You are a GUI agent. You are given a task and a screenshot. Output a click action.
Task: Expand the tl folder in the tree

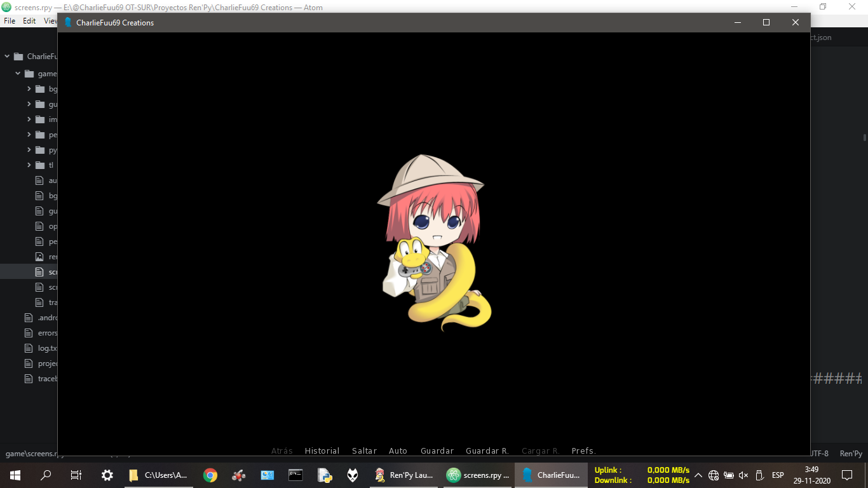tap(29, 165)
